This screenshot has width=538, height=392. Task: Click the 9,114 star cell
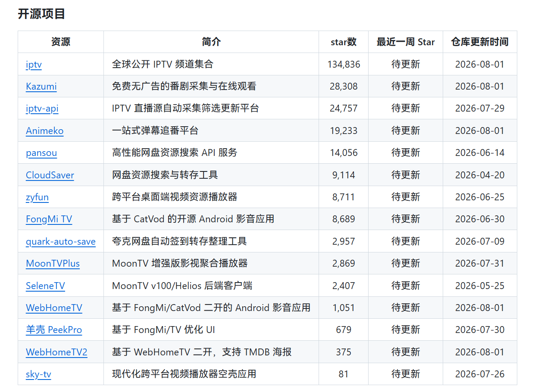point(344,175)
